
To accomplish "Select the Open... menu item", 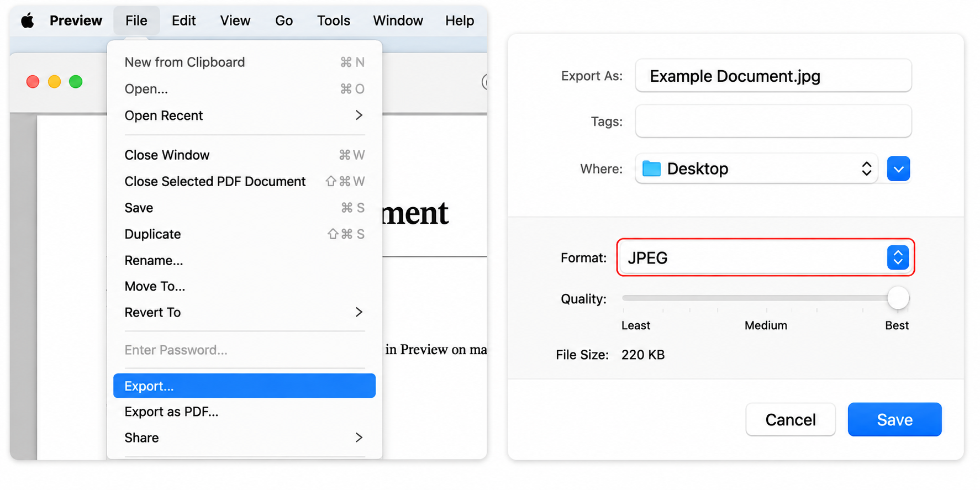I will (x=244, y=89).
